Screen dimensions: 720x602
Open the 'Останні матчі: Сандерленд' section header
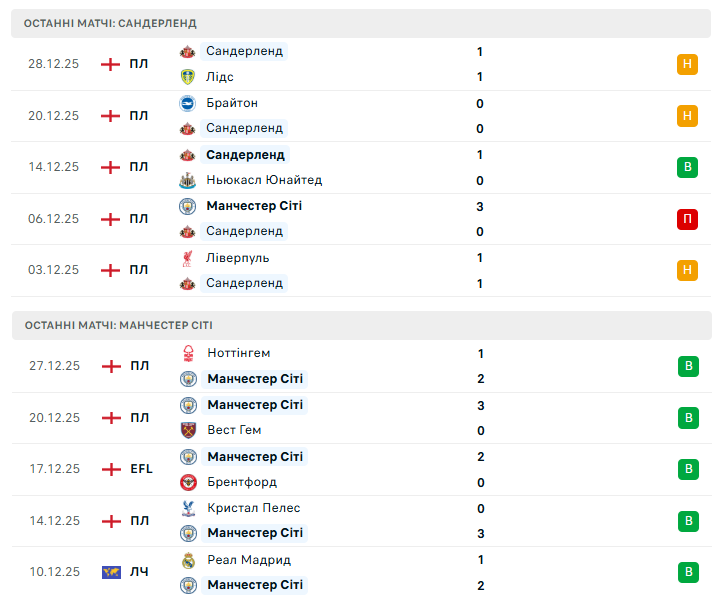click(x=111, y=23)
